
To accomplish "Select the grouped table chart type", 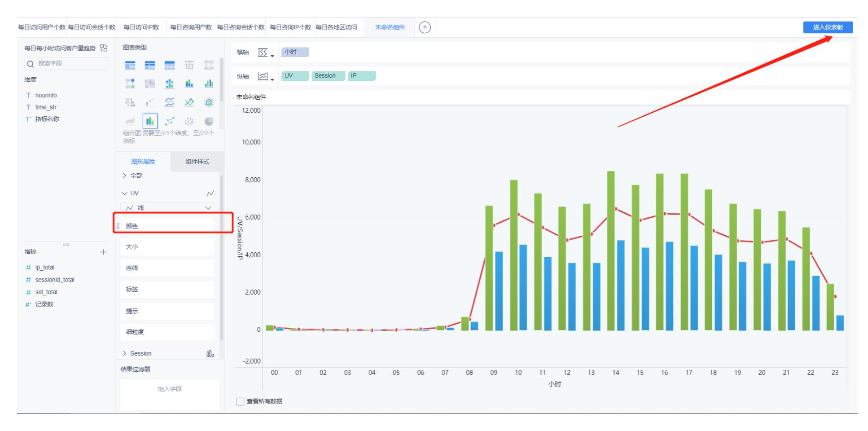I will (130, 65).
